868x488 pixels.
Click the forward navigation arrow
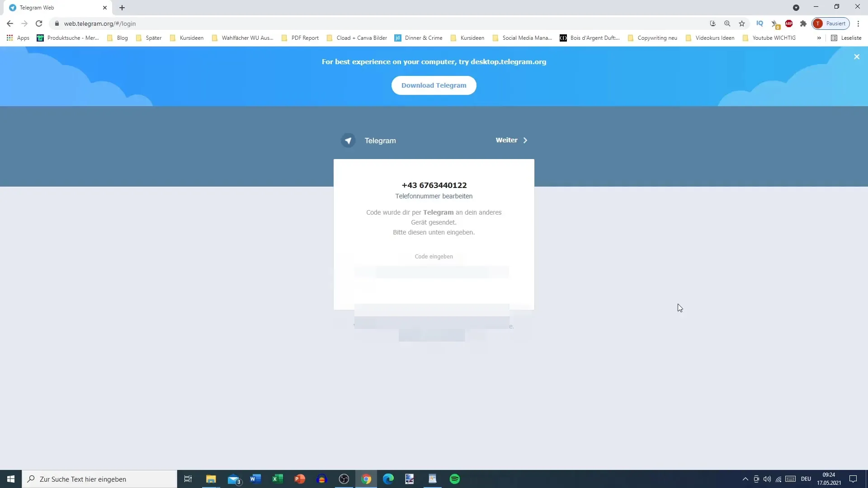coord(24,23)
